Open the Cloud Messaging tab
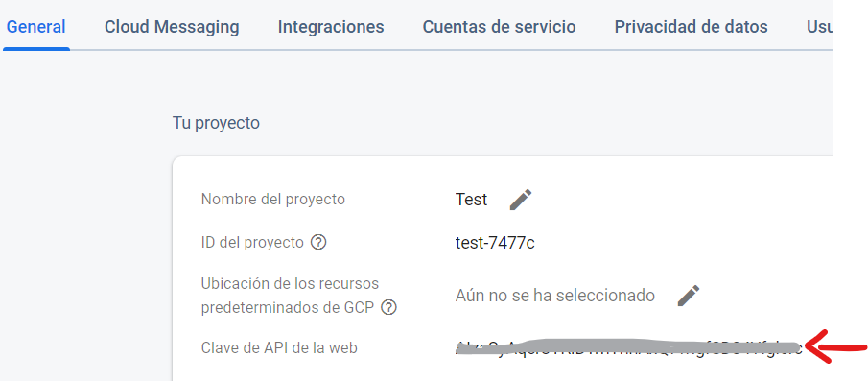The width and height of the screenshot is (868, 381). pyautogui.click(x=172, y=27)
